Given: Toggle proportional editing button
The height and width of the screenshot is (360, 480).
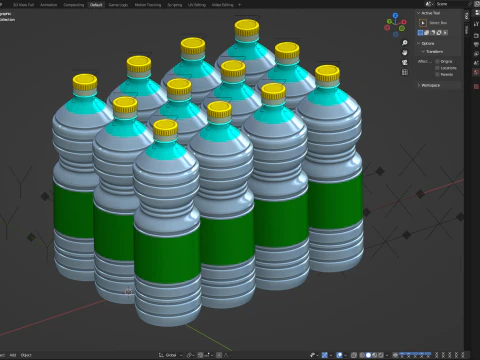Looking at the screenshot, I should pyautogui.click(x=219, y=355).
